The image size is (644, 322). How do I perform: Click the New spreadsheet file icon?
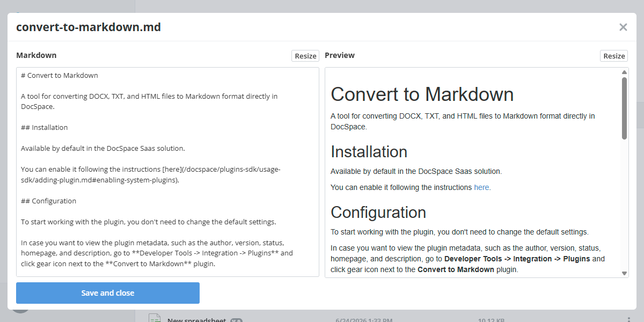click(x=155, y=318)
